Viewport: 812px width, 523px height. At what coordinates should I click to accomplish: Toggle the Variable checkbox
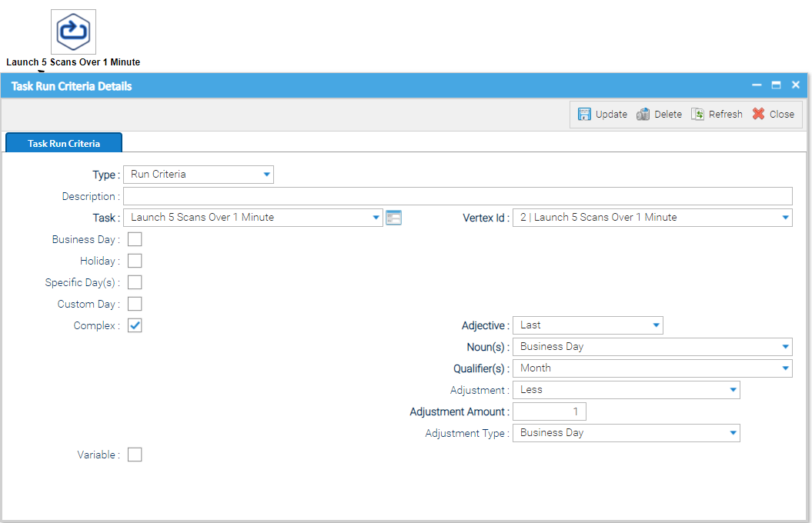point(135,455)
